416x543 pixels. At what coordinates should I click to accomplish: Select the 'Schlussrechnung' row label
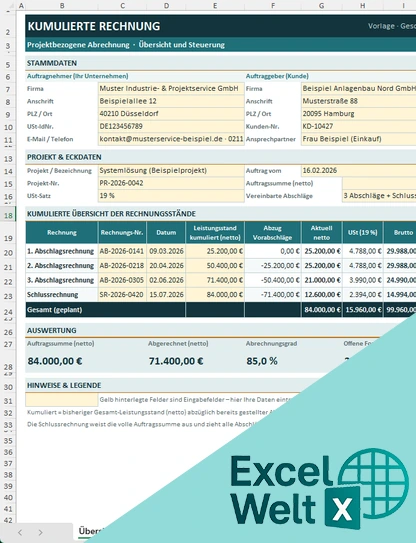(x=62, y=295)
